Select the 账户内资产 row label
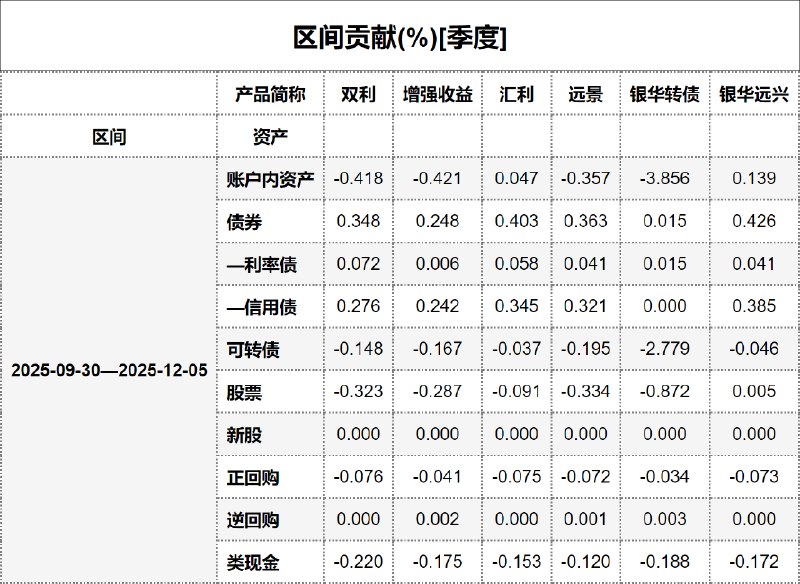Screen dimensions: 800x584 270,179
